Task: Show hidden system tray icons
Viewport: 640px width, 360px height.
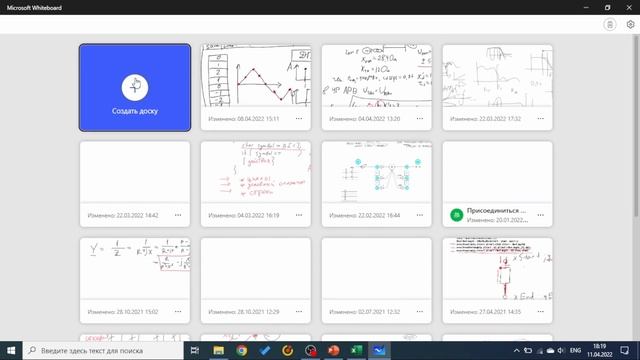Action: coord(516,351)
